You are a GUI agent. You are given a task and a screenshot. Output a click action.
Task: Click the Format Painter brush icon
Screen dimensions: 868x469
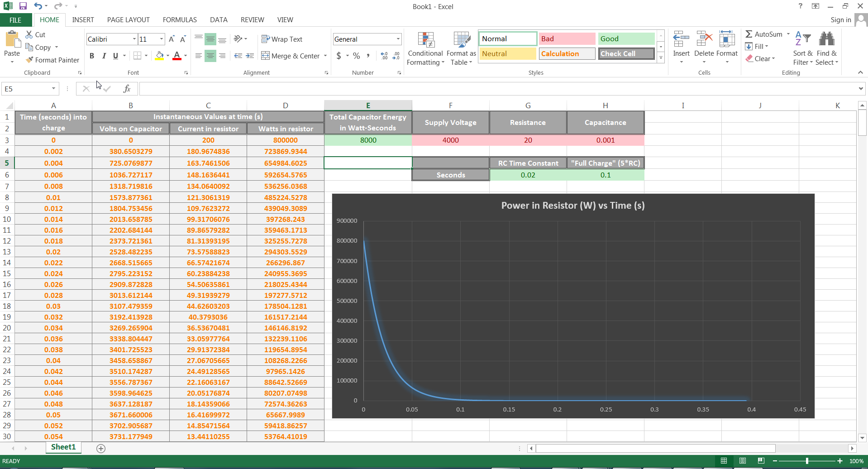click(x=30, y=60)
